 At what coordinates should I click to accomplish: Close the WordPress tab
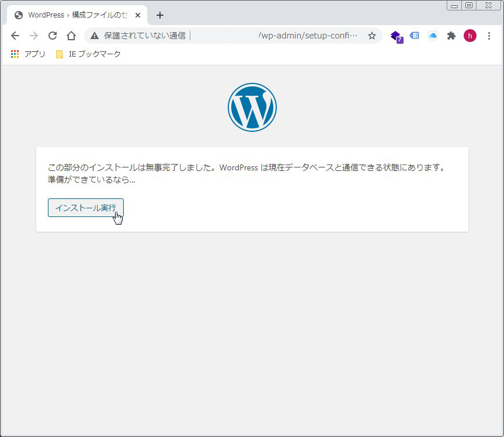tap(138, 15)
